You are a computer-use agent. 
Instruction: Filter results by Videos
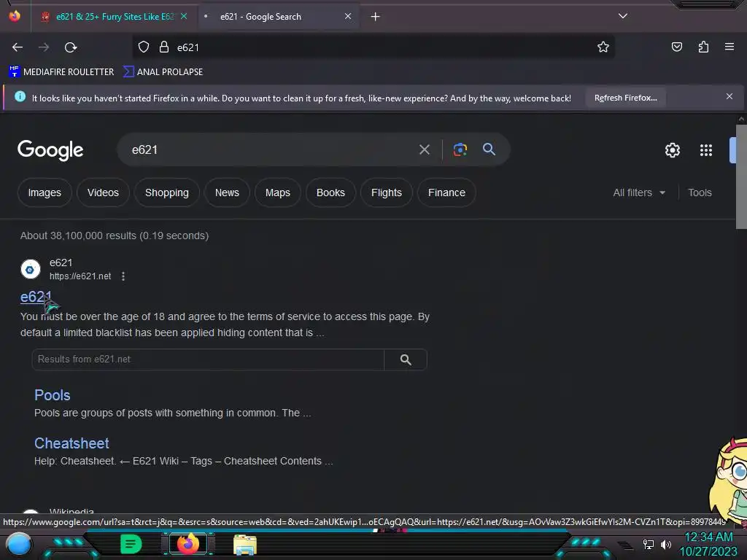pos(103,192)
